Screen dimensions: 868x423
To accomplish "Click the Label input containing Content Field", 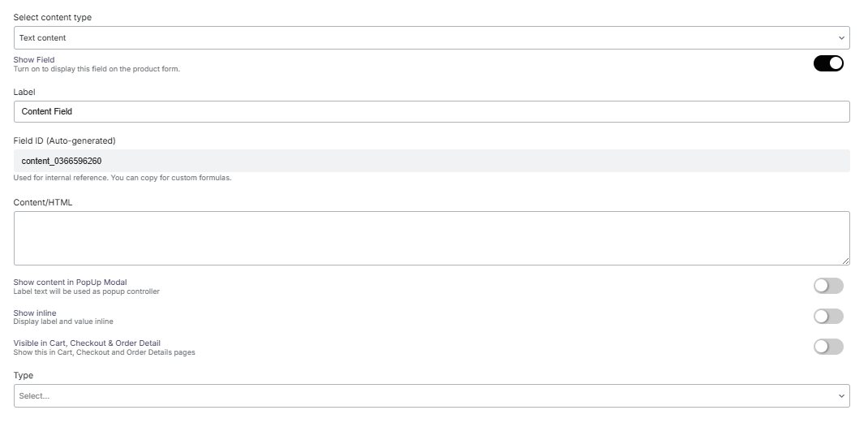I will click(430, 111).
